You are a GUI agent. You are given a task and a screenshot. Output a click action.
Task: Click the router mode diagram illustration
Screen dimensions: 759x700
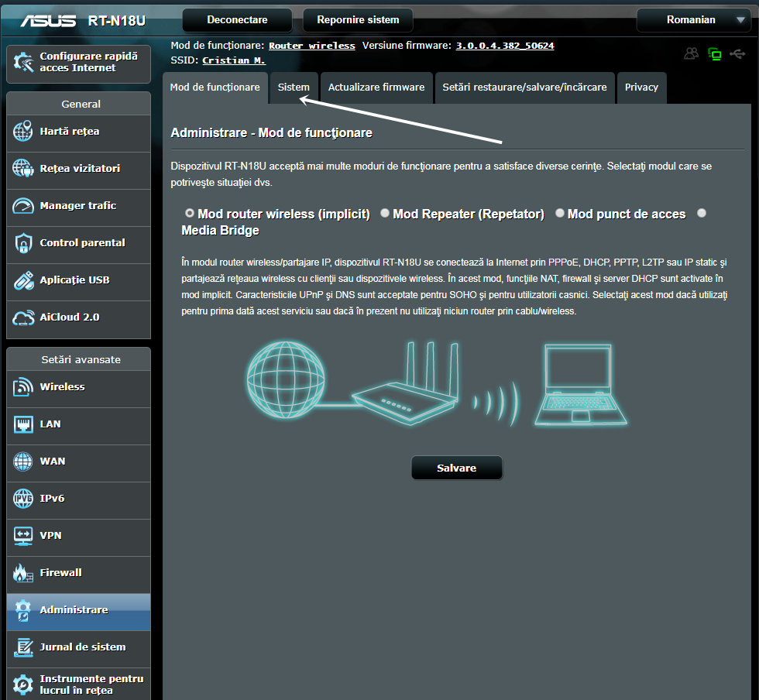pos(436,383)
